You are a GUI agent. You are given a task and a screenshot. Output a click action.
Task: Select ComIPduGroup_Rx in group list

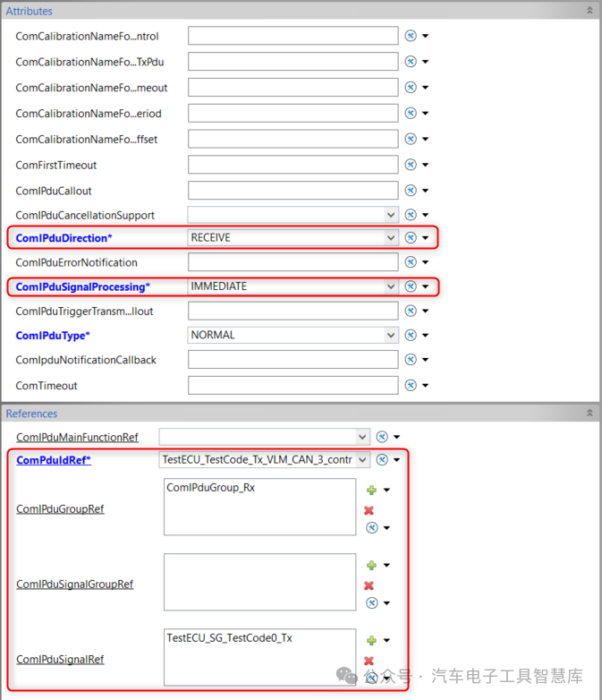click(210, 488)
